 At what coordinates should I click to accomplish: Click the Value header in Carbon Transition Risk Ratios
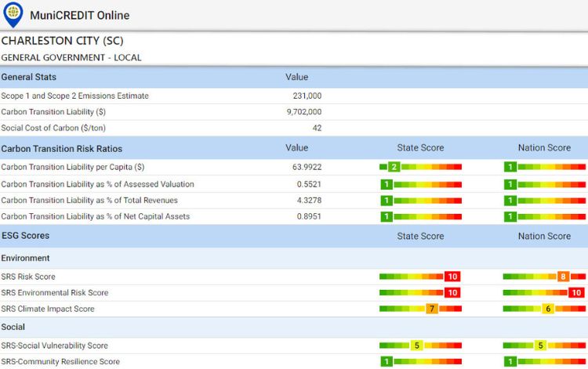pos(296,148)
